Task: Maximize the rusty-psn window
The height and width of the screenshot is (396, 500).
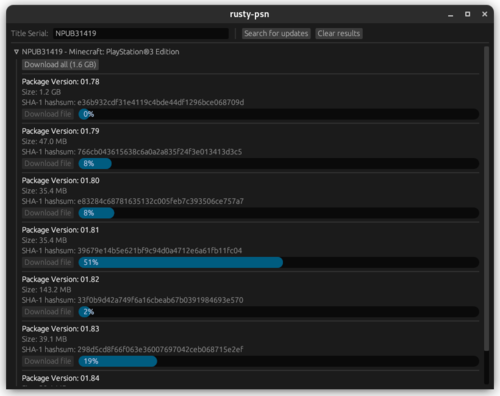Action: click(468, 14)
